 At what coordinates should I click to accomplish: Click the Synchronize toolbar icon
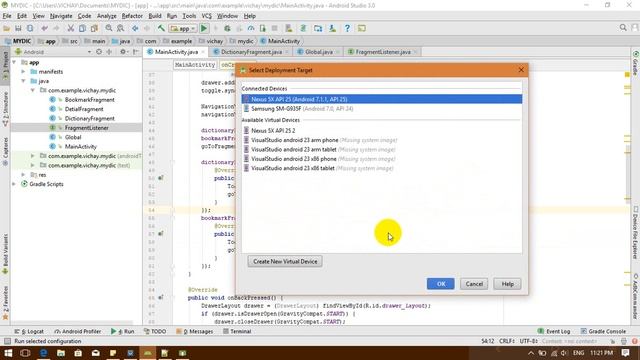click(x=30, y=28)
